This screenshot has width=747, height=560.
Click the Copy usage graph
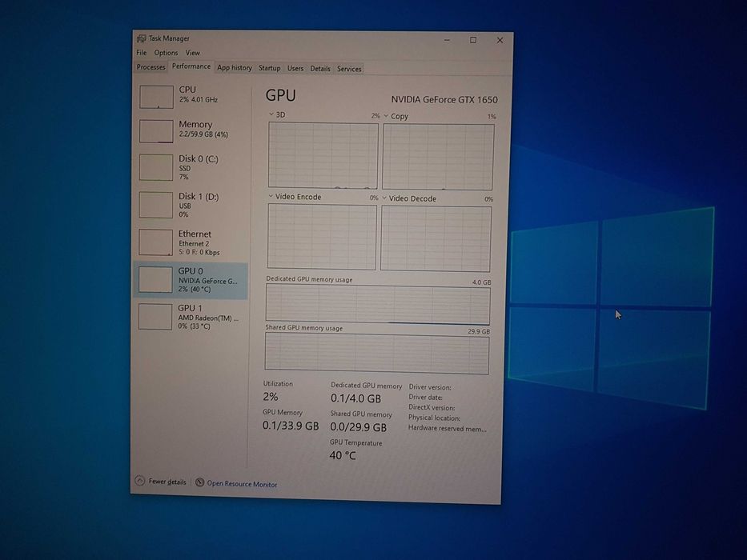tap(438, 157)
